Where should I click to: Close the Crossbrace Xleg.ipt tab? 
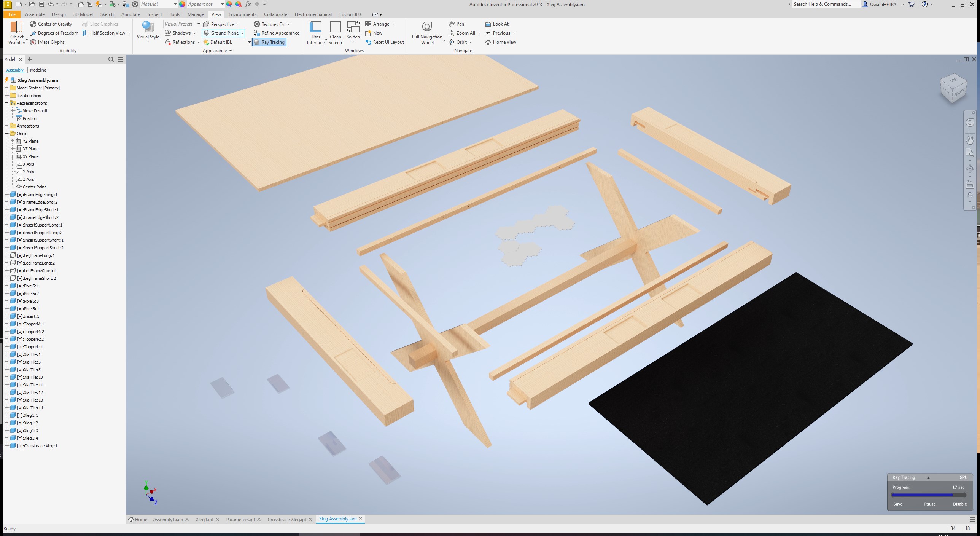310,519
